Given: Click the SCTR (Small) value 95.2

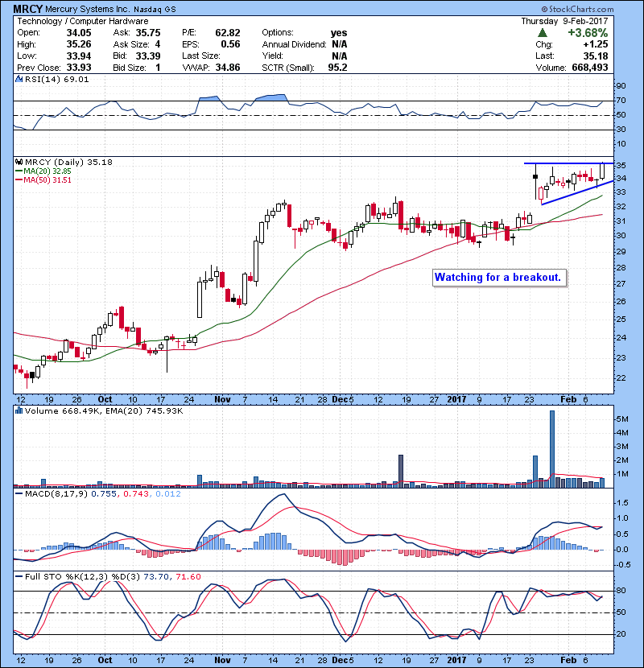Looking at the screenshot, I should point(337,68).
